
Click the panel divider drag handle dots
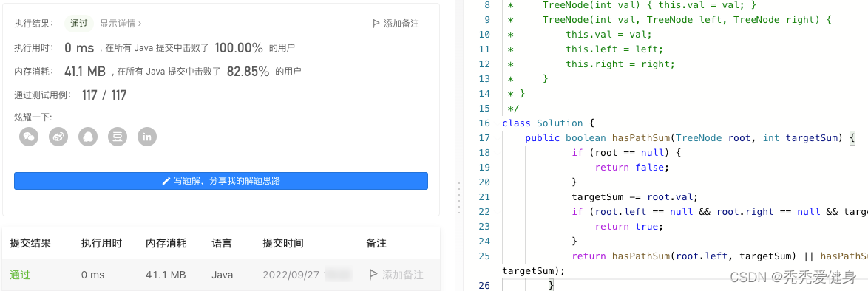(x=458, y=197)
